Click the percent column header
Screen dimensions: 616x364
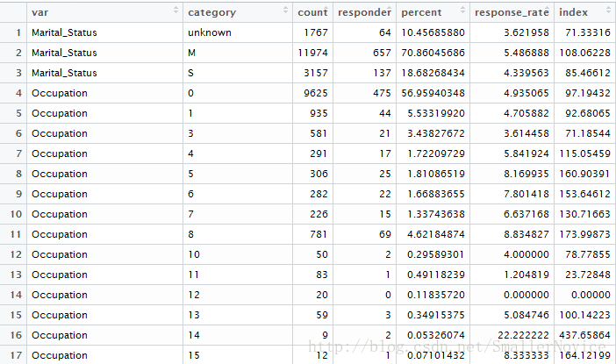[421, 12]
